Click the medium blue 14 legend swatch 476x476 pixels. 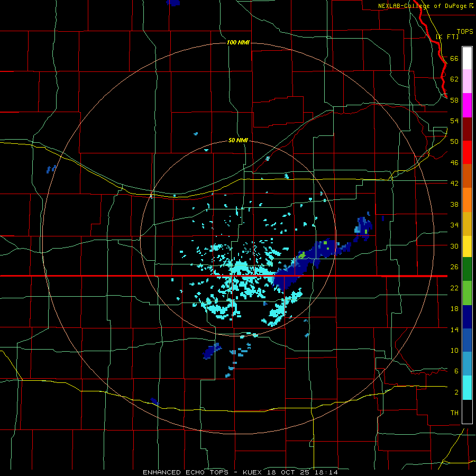pos(467,340)
